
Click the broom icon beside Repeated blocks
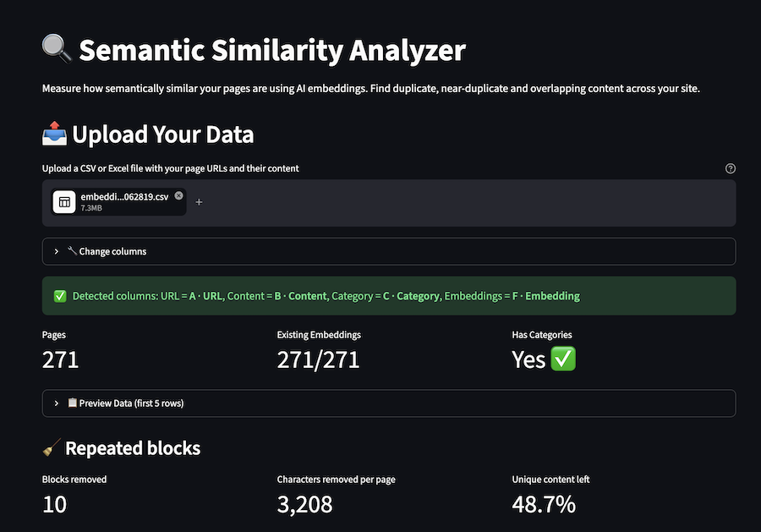coord(52,447)
